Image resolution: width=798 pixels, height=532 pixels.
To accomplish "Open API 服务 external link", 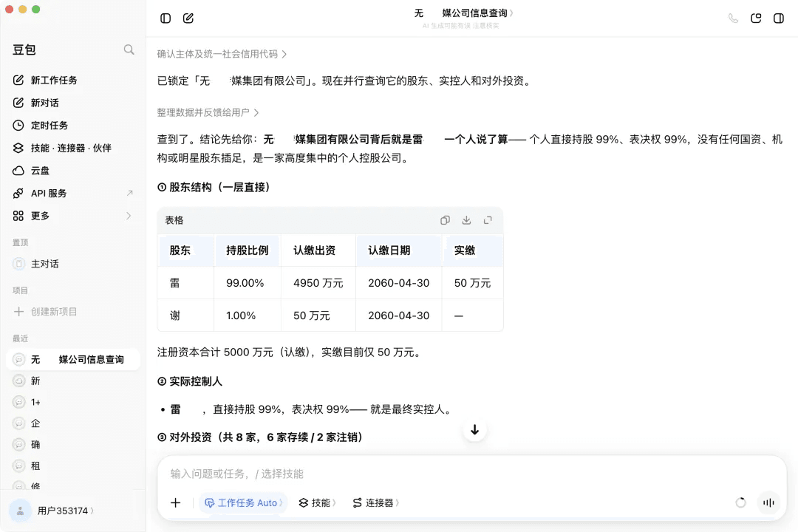I will click(x=72, y=194).
